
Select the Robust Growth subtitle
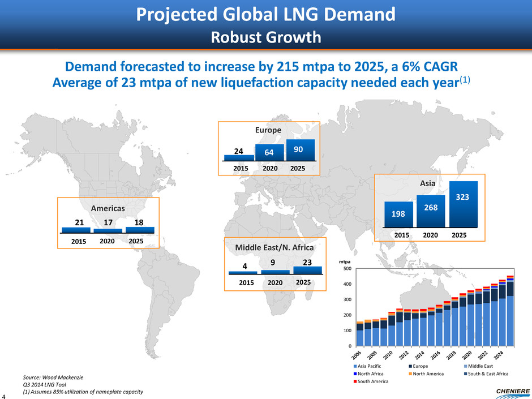click(x=265, y=37)
